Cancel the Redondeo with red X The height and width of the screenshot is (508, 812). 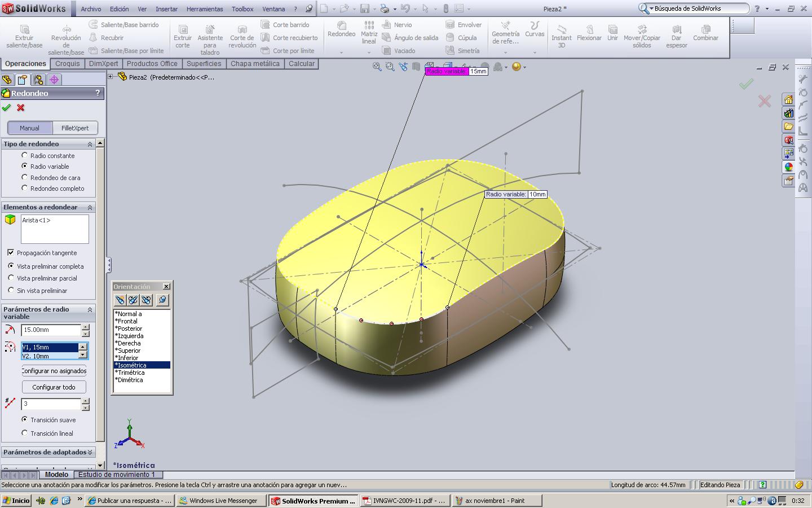tap(21, 107)
